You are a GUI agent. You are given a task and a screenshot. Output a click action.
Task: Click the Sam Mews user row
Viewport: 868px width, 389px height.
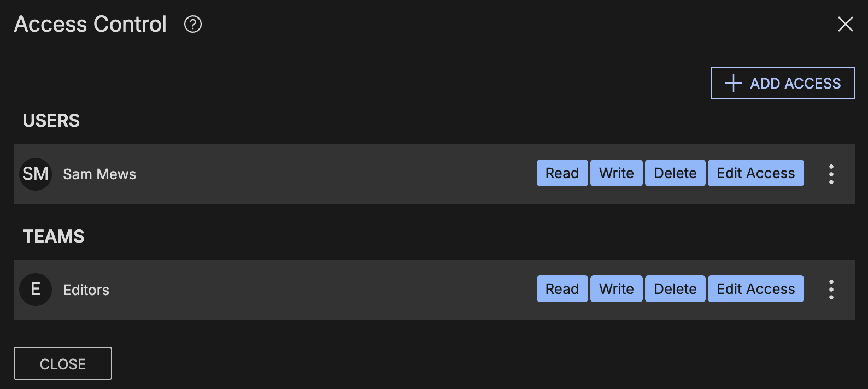tap(328, 174)
